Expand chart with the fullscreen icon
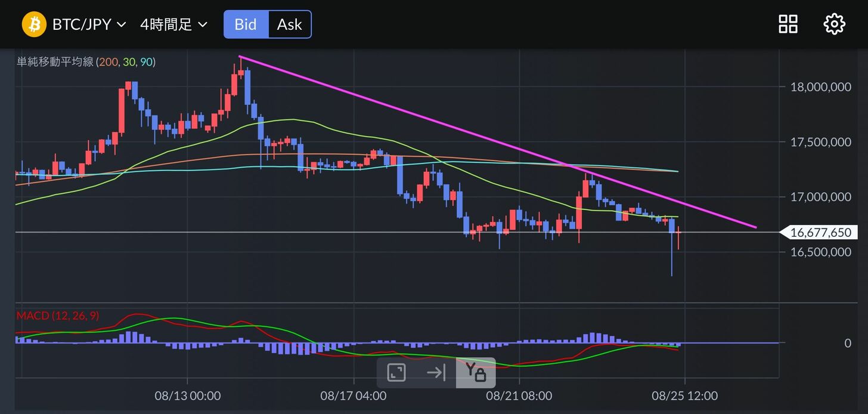The image size is (868, 414). (396, 373)
